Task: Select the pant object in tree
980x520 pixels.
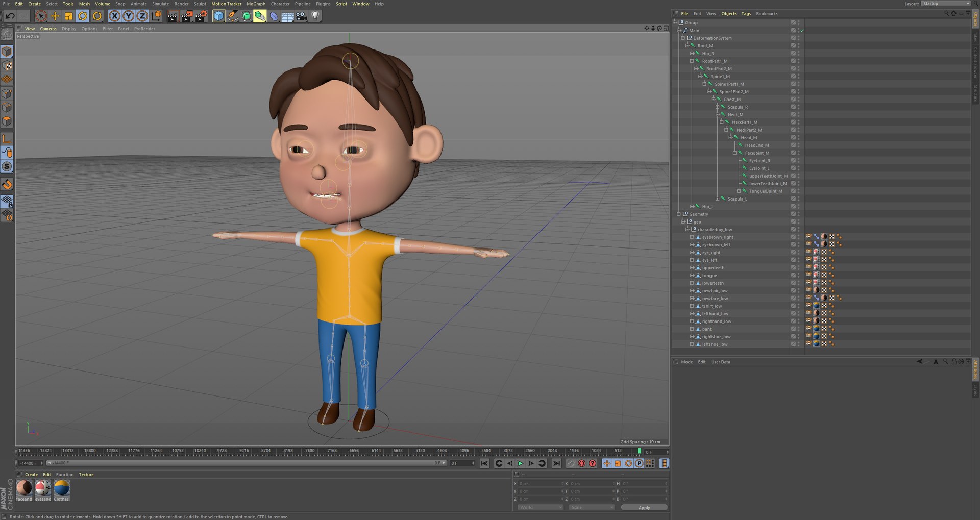Action: [706, 329]
